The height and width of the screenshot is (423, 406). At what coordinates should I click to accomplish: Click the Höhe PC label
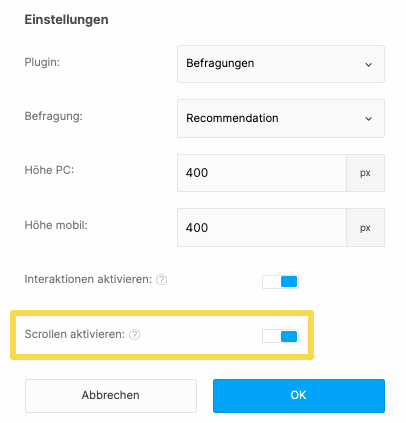[x=49, y=170]
